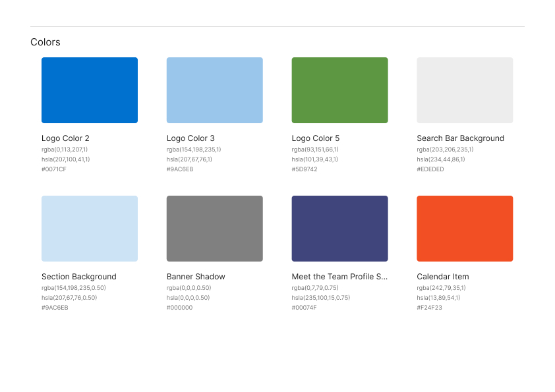Click the Logo Color 2 label
Screen dimensions: 555x392
click(x=65, y=138)
